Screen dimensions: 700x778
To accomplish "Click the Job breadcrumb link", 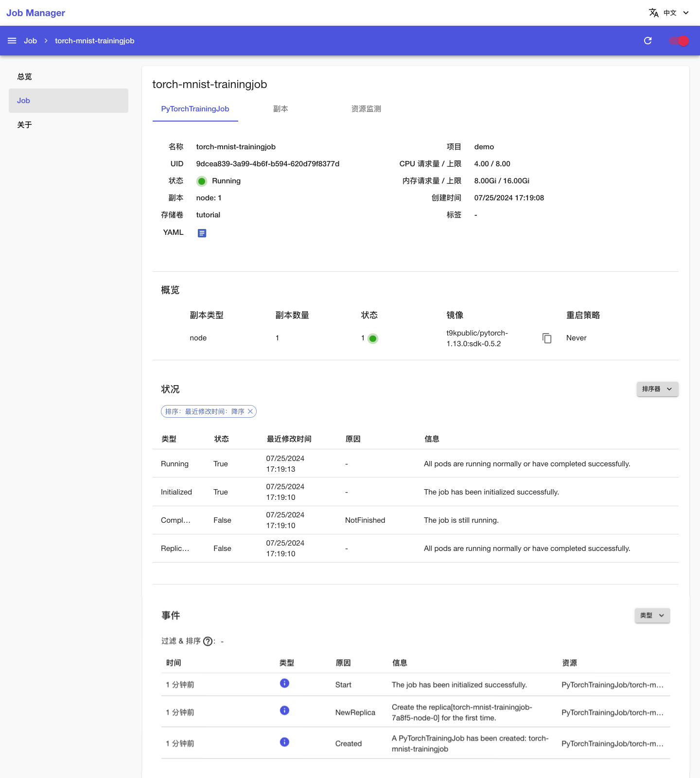I will tap(30, 41).
